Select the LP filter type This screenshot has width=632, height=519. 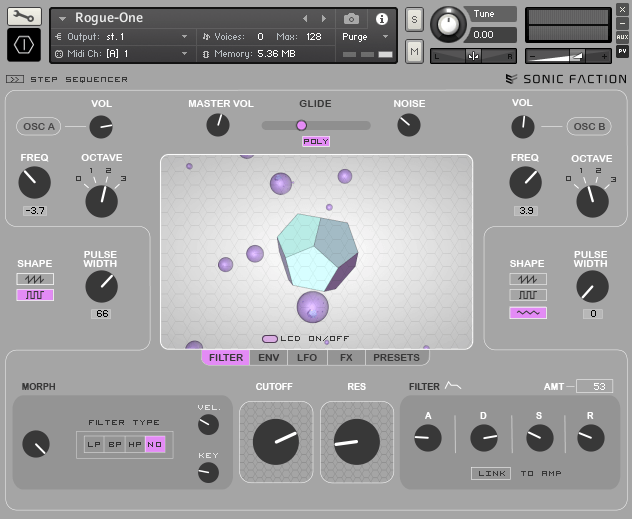pyautogui.click(x=94, y=444)
